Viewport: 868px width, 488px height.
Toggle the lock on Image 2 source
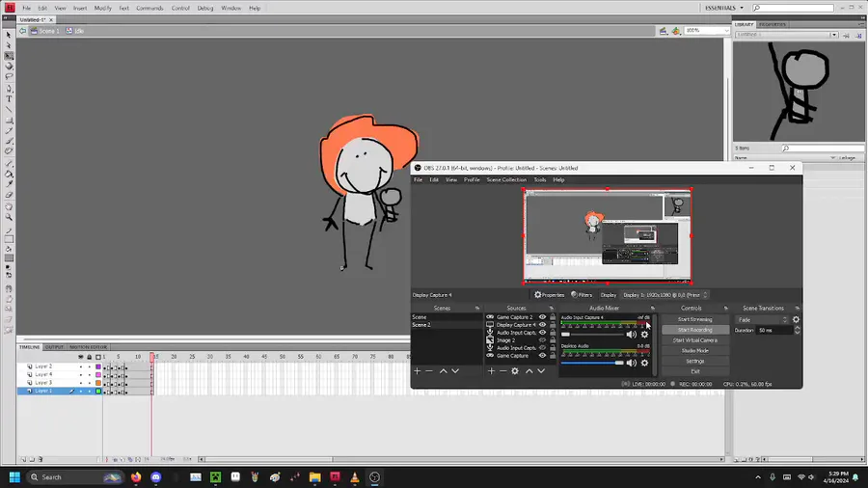(553, 340)
